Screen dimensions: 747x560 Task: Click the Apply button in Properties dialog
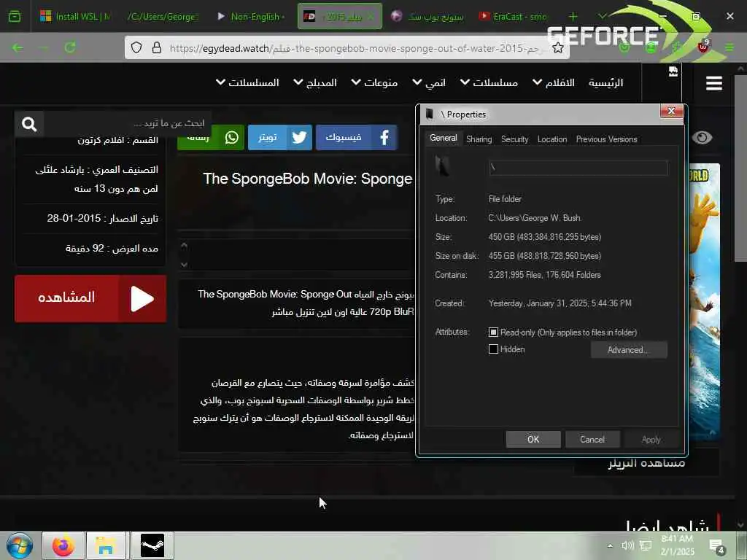coord(651,439)
